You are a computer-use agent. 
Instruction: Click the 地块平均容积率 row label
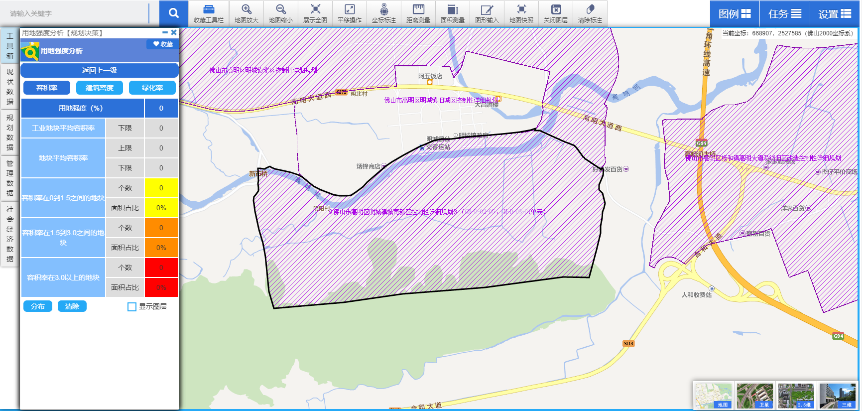pyautogui.click(x=63, y=158)
